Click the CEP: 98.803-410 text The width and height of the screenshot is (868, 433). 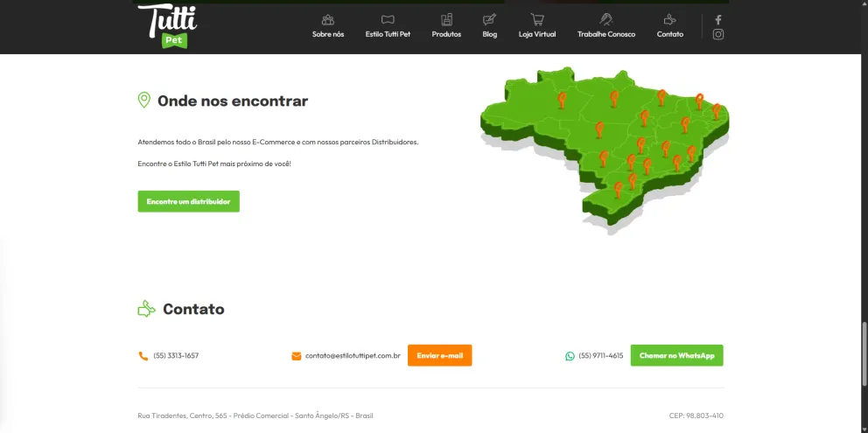(x=696, y=416)
